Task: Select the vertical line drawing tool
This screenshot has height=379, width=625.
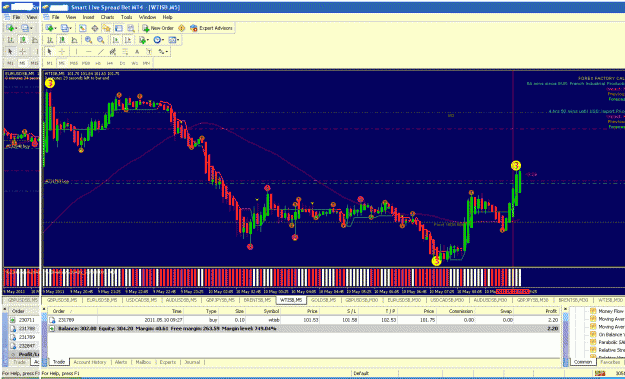Action: pyautogui.click(x=76, y=51)
